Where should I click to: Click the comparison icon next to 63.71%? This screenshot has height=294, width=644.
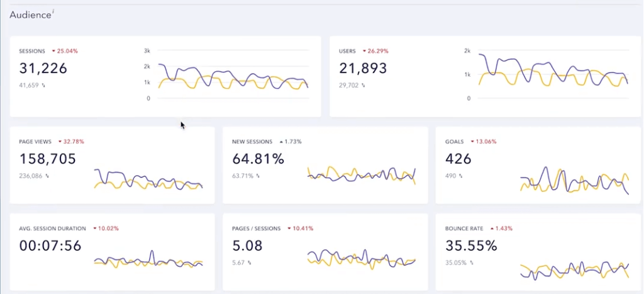(x=258, y=176)
